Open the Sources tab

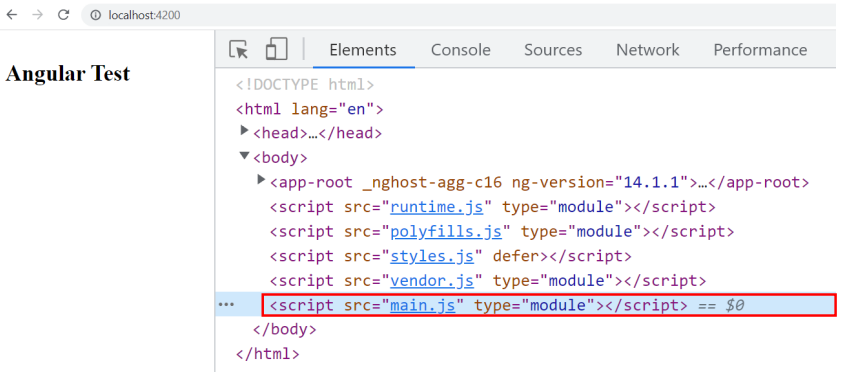point(553,50)
